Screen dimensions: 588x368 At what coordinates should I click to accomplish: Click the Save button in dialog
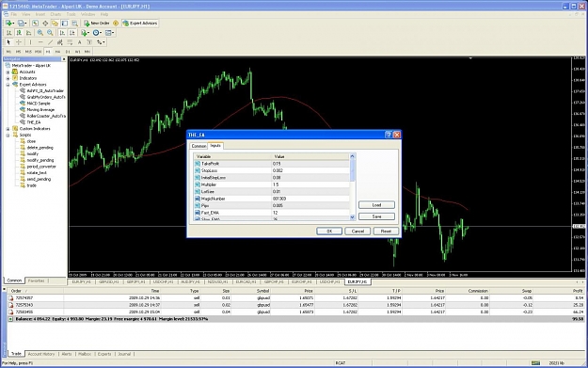point(376,216)
